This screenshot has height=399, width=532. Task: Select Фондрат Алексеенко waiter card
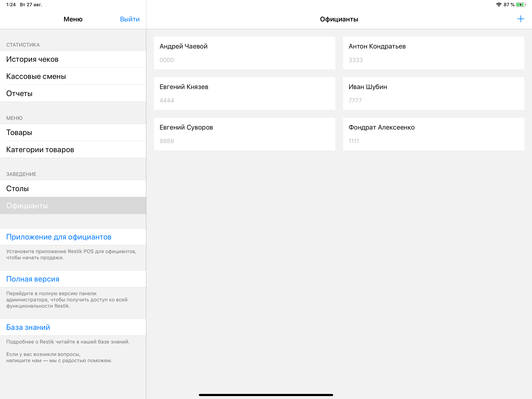[x=433, y=134]
